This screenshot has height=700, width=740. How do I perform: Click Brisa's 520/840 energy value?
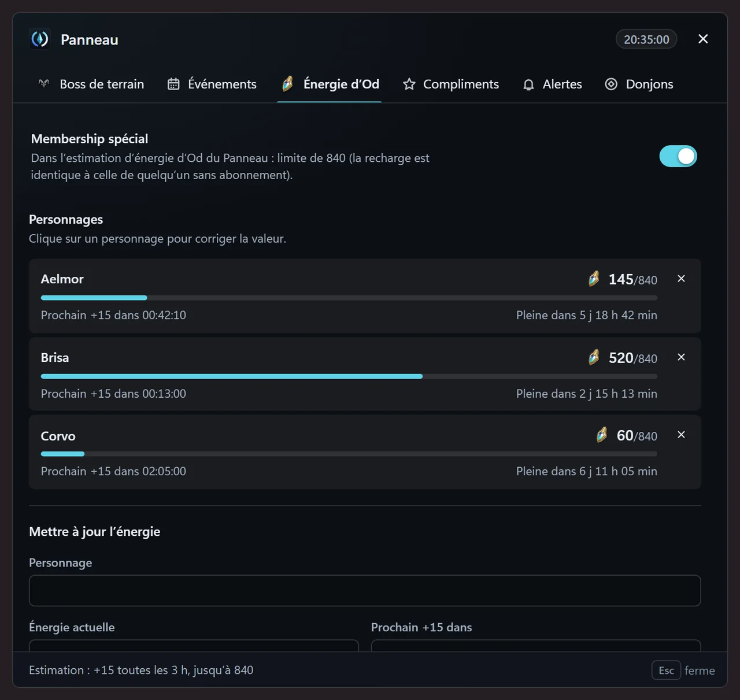633,358
